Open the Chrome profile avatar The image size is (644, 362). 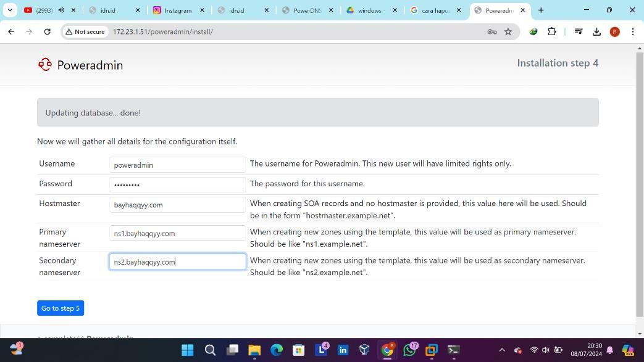coord(614,31)
